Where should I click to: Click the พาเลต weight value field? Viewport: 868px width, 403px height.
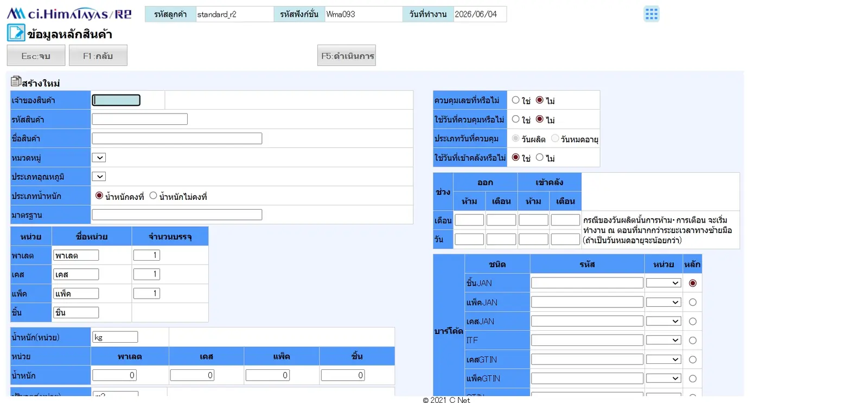pyautogui.click(x=114, y=375)
